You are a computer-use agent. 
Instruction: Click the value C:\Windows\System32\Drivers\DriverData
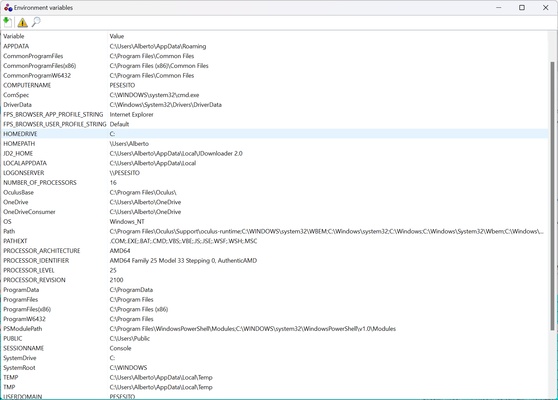click(x=165, y=105)
